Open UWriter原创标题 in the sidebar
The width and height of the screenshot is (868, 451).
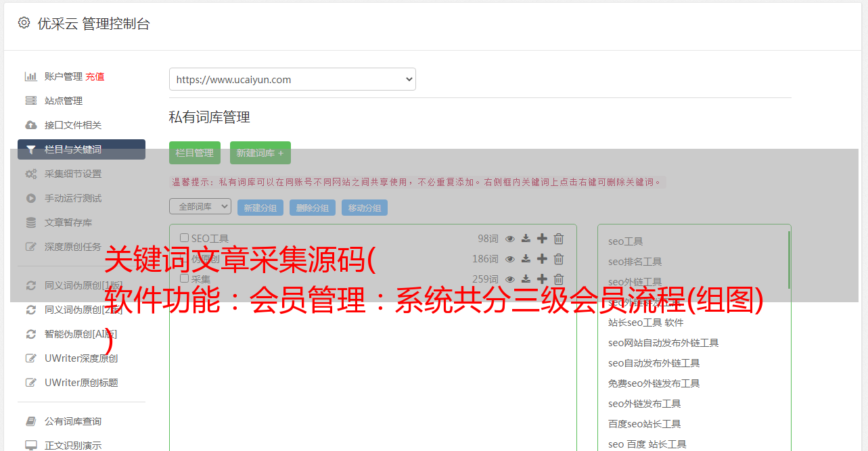tap(81, 383)
